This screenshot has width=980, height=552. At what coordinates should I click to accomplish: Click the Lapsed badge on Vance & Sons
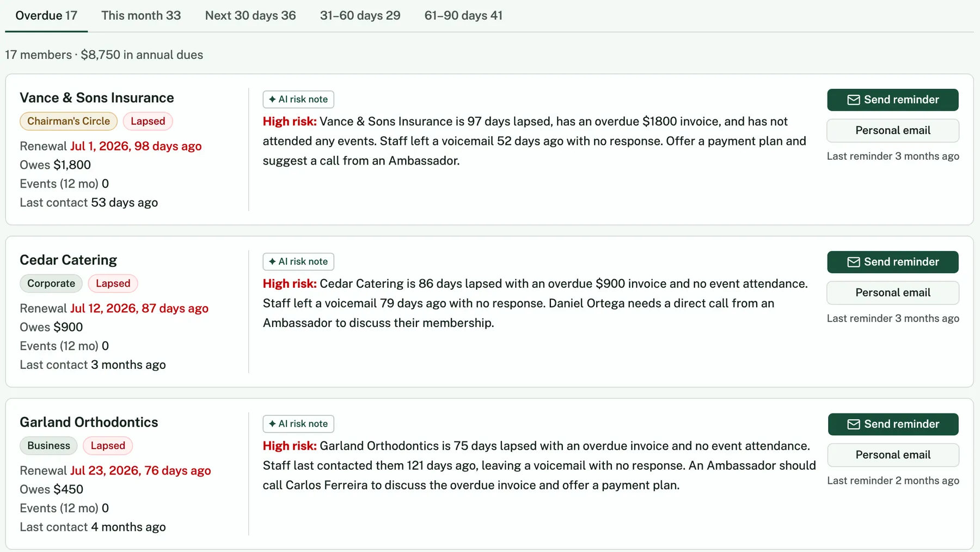pyautogui.click(x=148, y=121)
